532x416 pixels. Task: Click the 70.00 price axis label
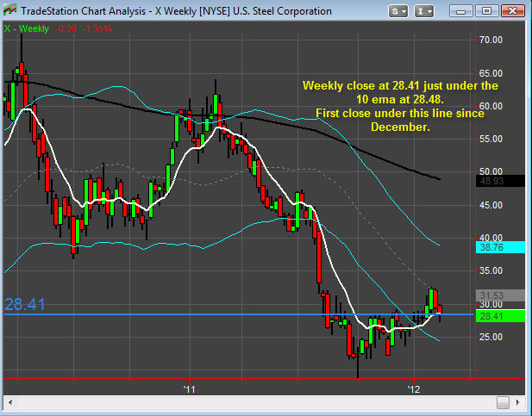(491, 40)
